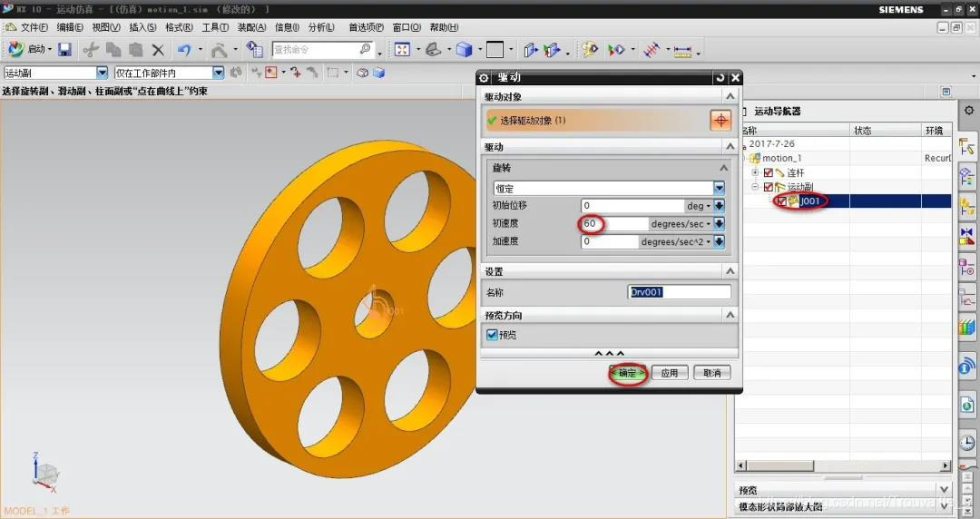The height and width of the screenshot is (519, 980).
Task: Open the 分析(L) menu
Action: point(321,27)
